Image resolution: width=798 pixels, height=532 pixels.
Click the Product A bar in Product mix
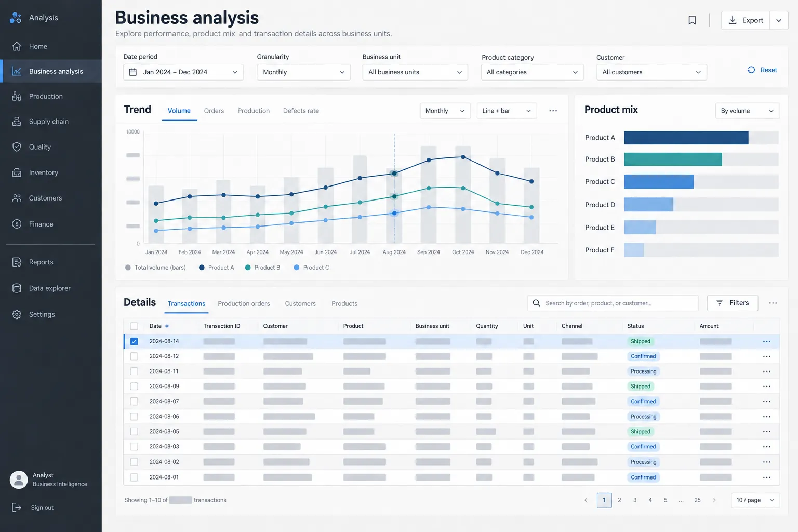coord(686,138)
